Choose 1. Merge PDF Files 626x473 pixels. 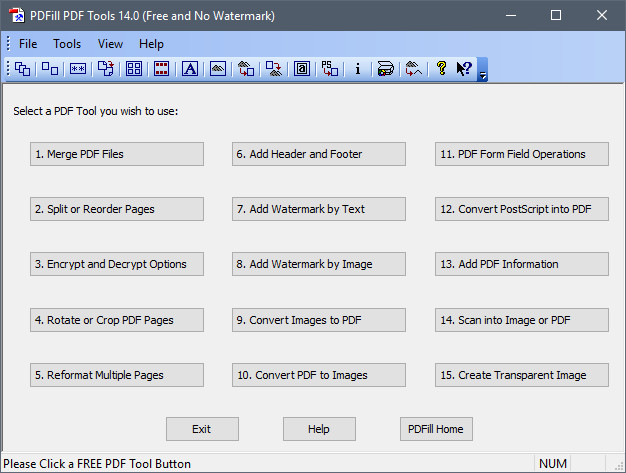[117, 154]
